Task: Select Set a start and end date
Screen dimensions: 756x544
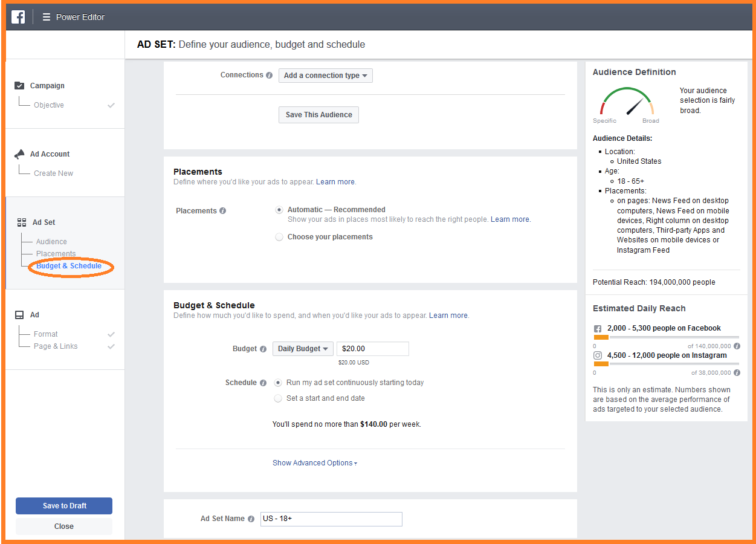Action: 278,398
